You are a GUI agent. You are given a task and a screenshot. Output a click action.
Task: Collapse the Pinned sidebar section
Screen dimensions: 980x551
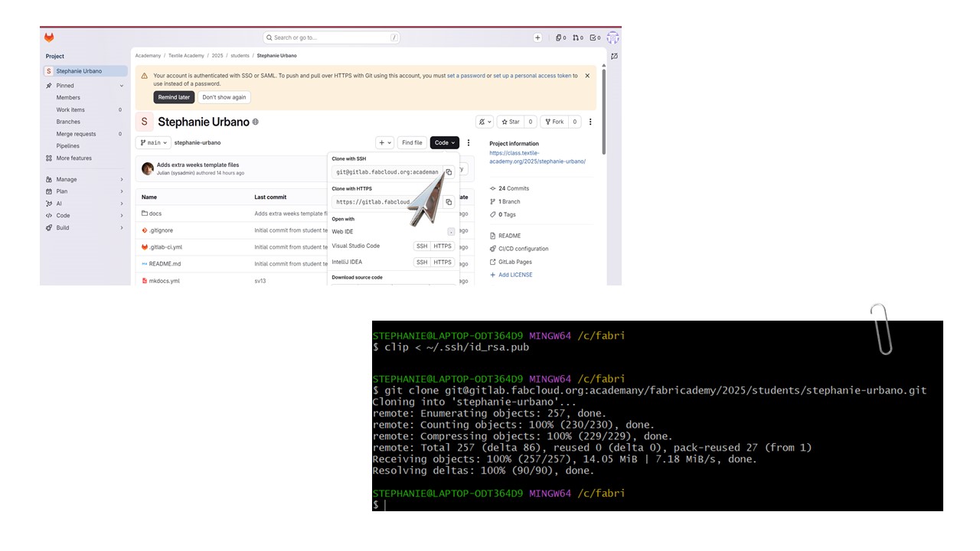pos(84,86)
